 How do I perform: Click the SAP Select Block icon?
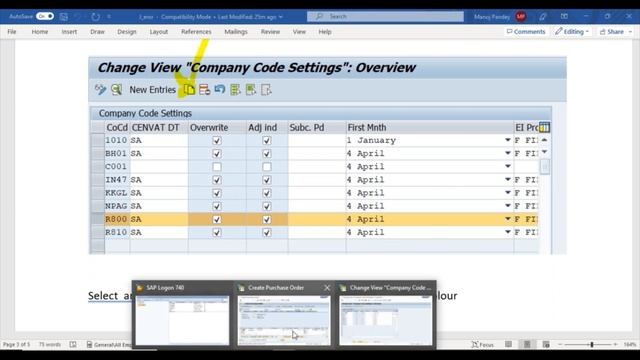click(x=251, y=89)
